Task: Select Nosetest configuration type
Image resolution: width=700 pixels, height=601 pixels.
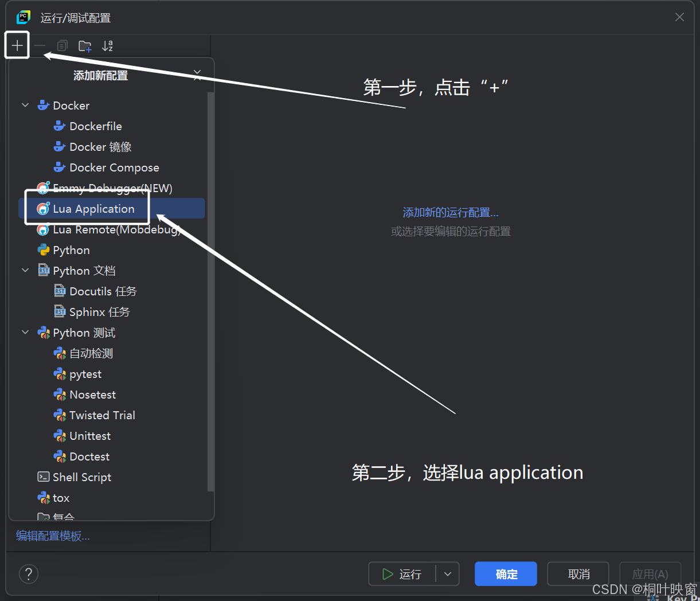Action: pyautogui.click(x=112, y=395)
